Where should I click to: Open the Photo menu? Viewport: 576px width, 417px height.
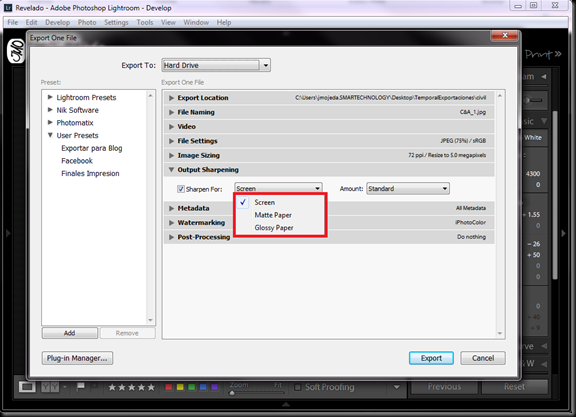[x=87, y=22]
